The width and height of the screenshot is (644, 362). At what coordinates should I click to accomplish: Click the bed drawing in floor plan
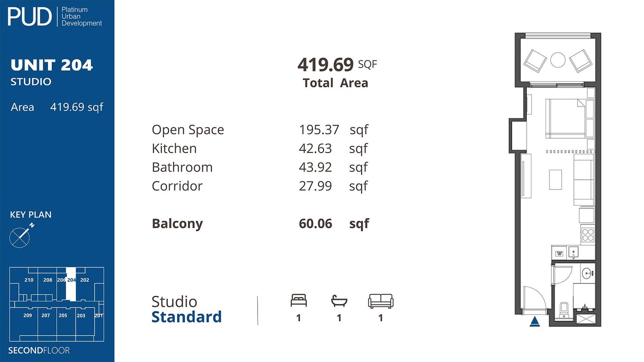[566, 119]
